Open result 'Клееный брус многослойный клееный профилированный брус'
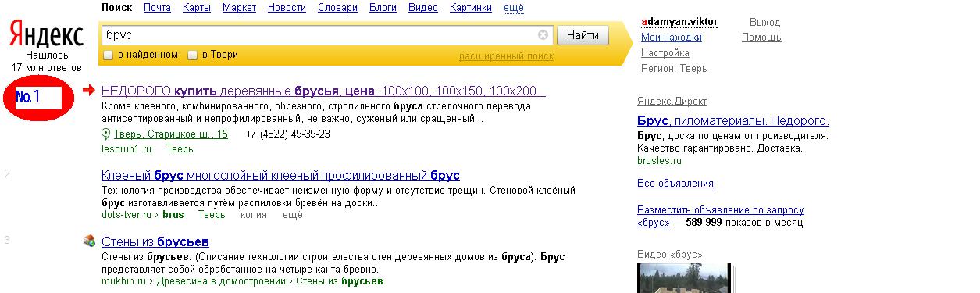980x293 pixels. click(x=280, y=175)
